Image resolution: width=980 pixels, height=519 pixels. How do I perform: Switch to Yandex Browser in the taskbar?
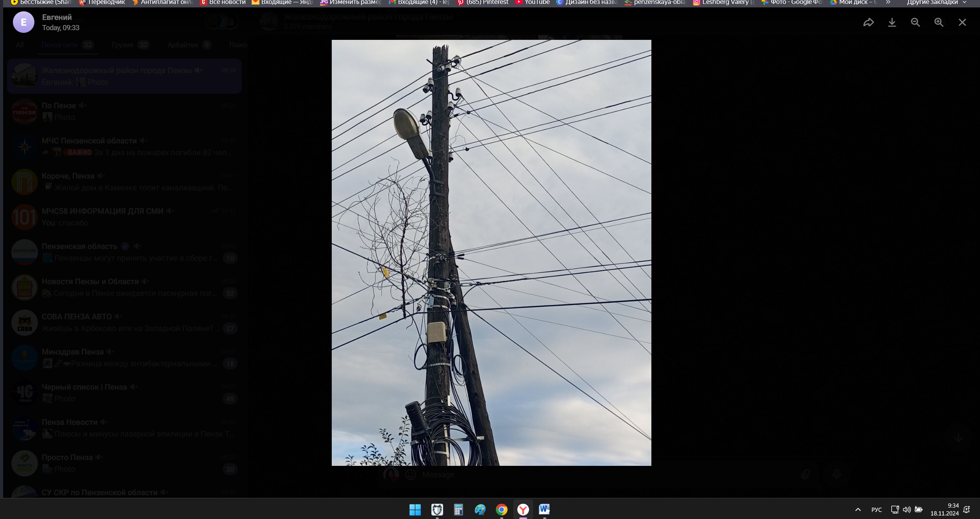tap(523, 510)
